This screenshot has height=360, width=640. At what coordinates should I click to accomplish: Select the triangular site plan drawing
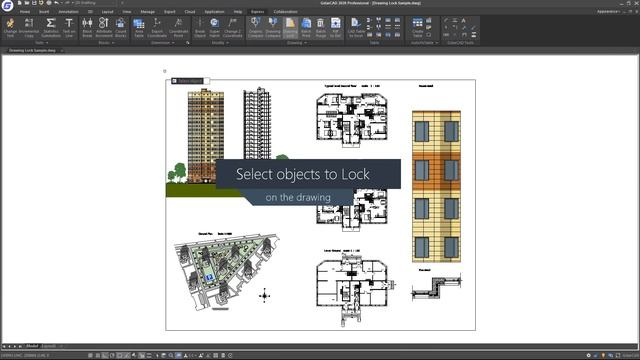click(227, 272)
